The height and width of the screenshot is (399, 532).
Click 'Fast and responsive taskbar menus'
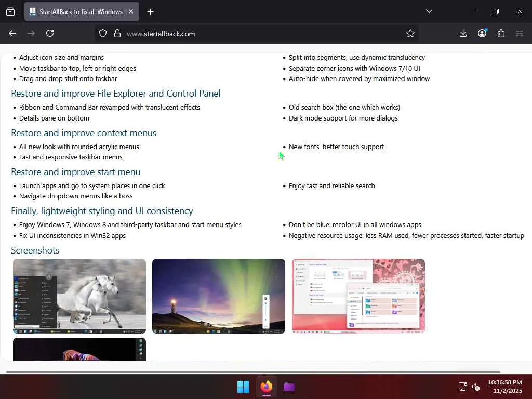(x=71, y=157)
